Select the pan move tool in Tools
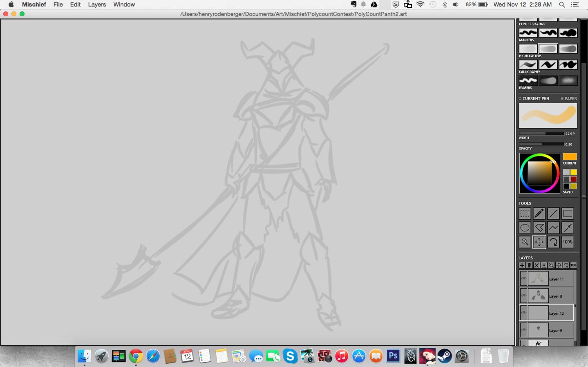 click(x=539, y=242)
